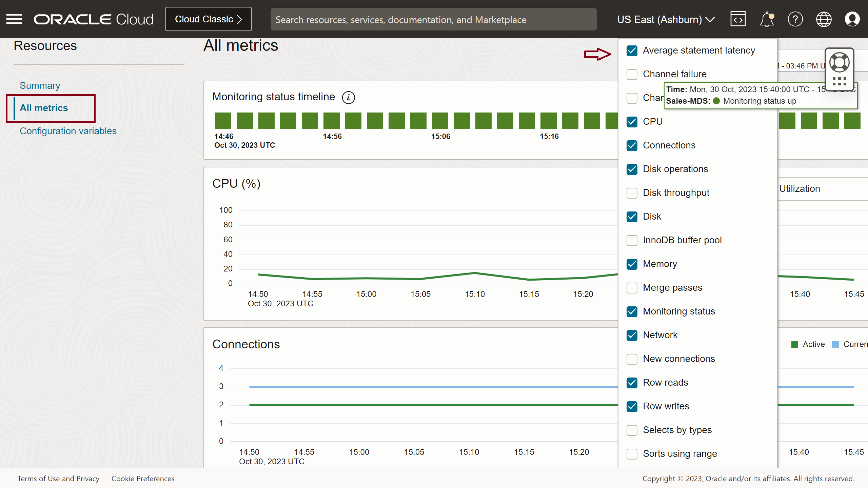Click the globe language selector icon
This screenshot has height=488, width=868.
[824, 19]
